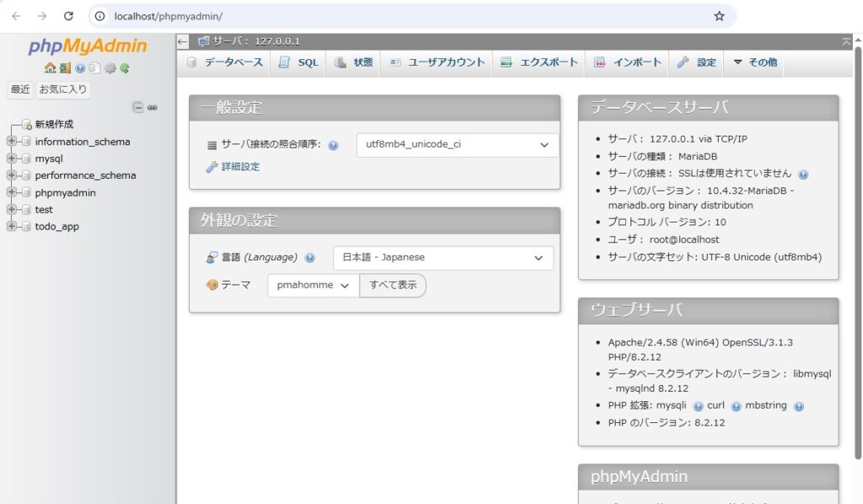This screenshot has height=504, width=863.
Task: Click the database icon beside phpmyadmin
Action: pyautogui.click(x=26, y=192)
